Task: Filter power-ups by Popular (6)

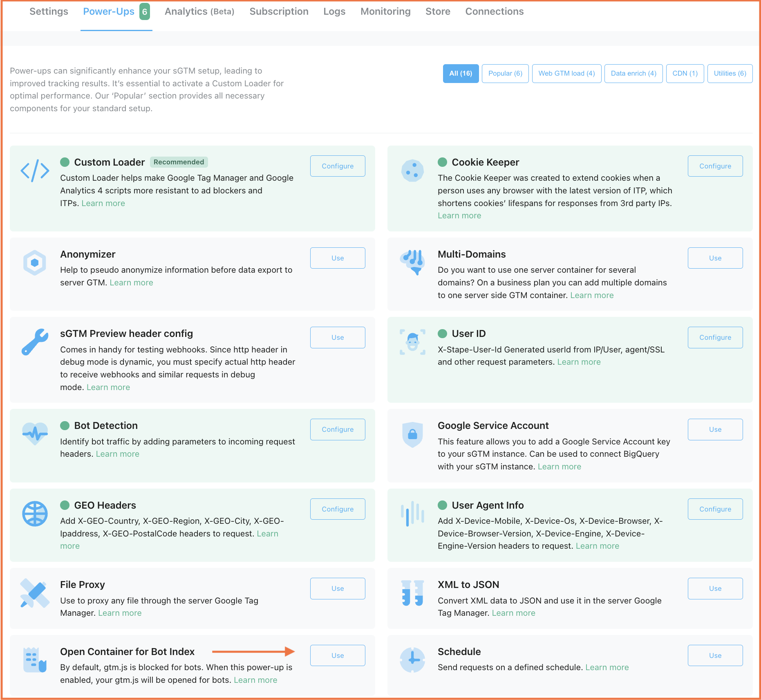Action: 505,74
